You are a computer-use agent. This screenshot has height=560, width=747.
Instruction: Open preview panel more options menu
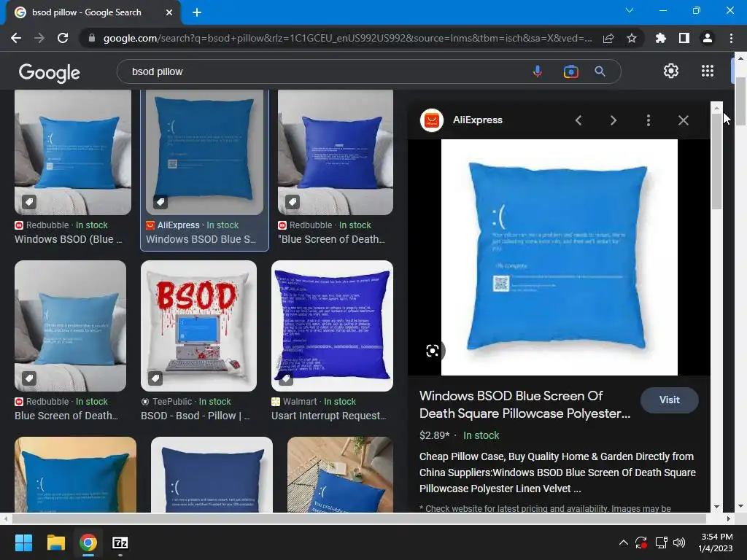(x=648, y=120)
